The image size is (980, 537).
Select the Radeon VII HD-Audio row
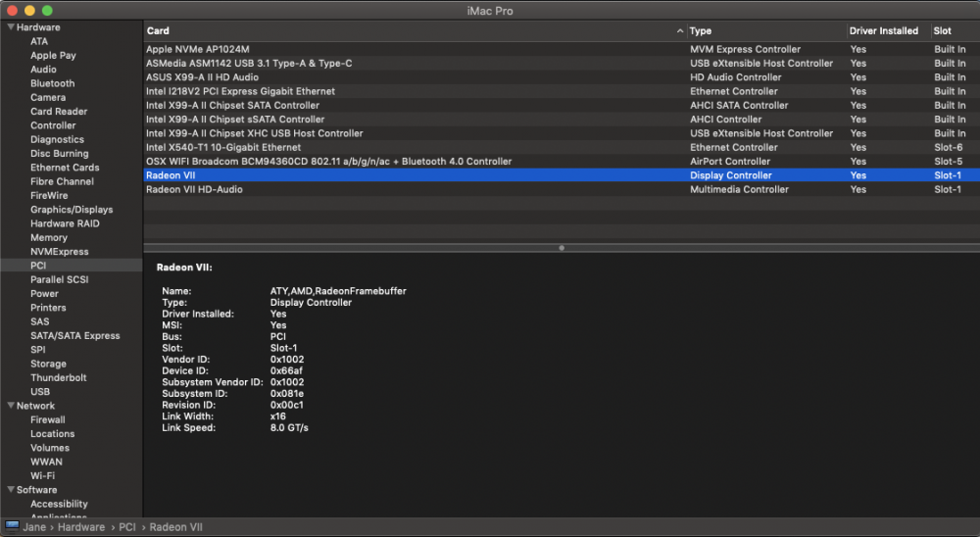tap(562, 189)
